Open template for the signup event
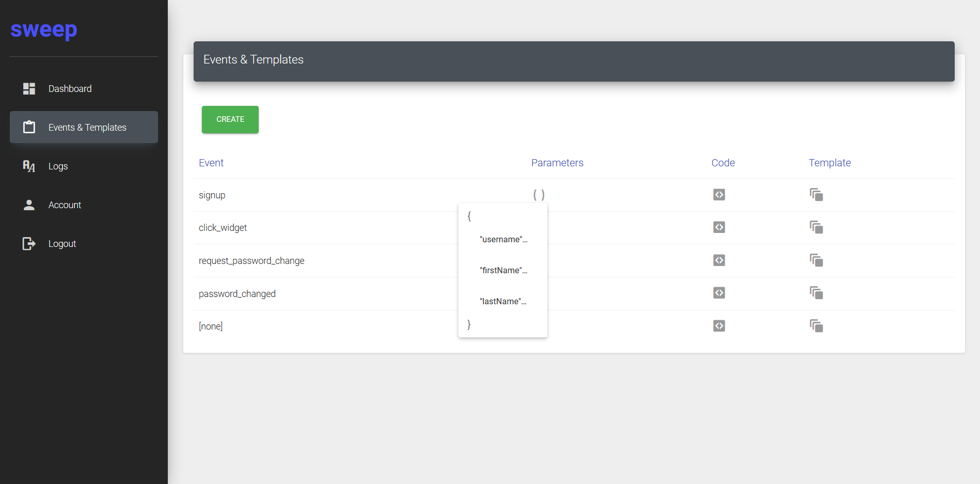This screenshot has width=980, height=484. [x=816, y=195]
